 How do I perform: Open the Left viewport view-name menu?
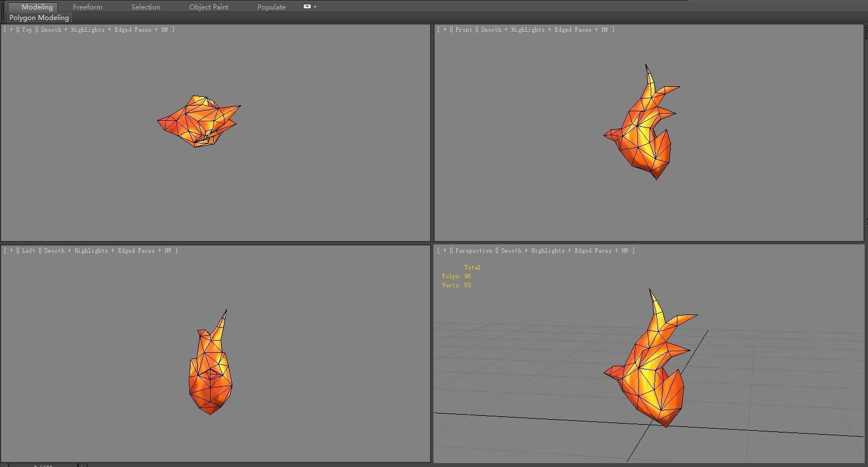click(x=28, y=250)
